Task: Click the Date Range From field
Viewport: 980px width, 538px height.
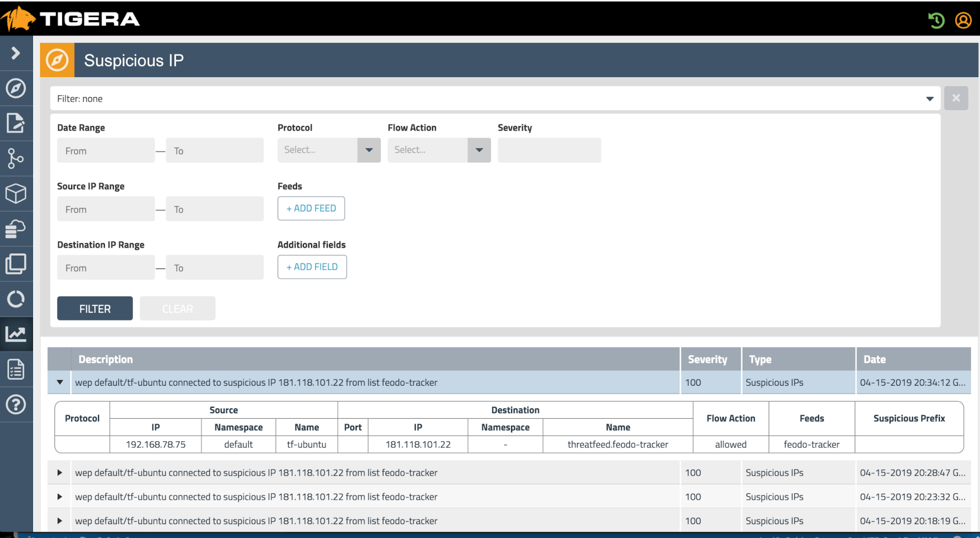Action: 106,150
